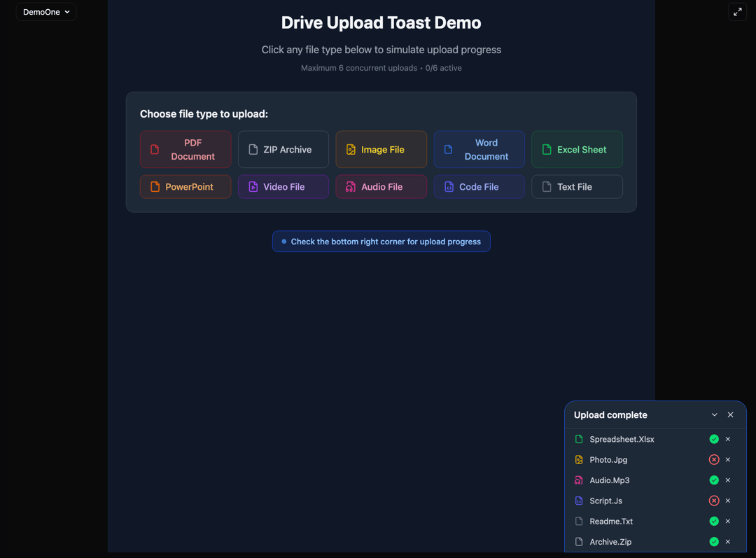
Task: Click Spreadsheet.Xlsx green success checkmark
Action: click(714, 439)
